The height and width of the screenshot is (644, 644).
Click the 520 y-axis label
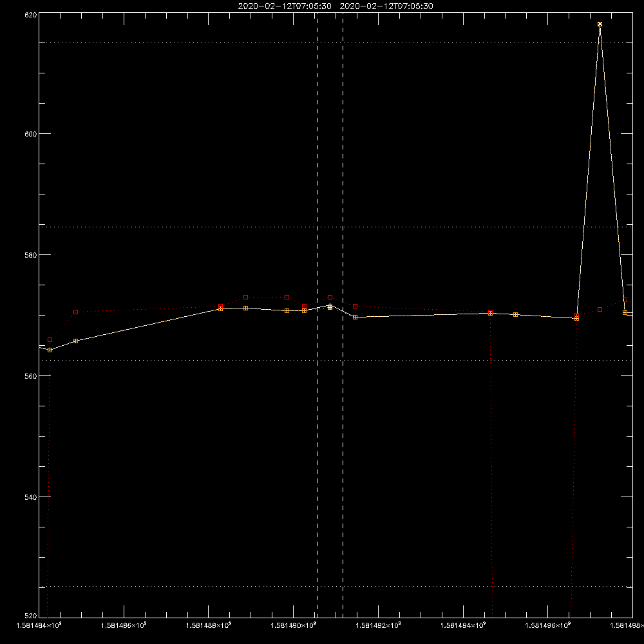pyautogui.click(x=31, y=616)
